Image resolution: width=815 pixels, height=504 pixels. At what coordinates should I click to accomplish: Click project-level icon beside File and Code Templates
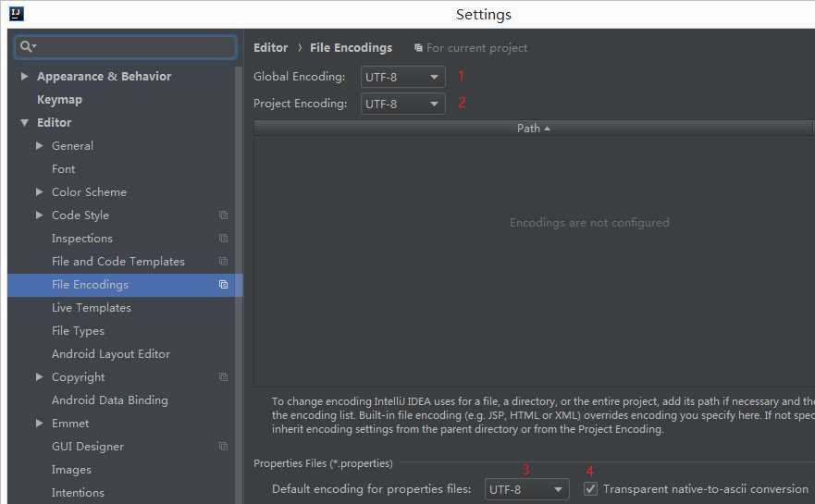pyautogui.click(x=223, y=262)
